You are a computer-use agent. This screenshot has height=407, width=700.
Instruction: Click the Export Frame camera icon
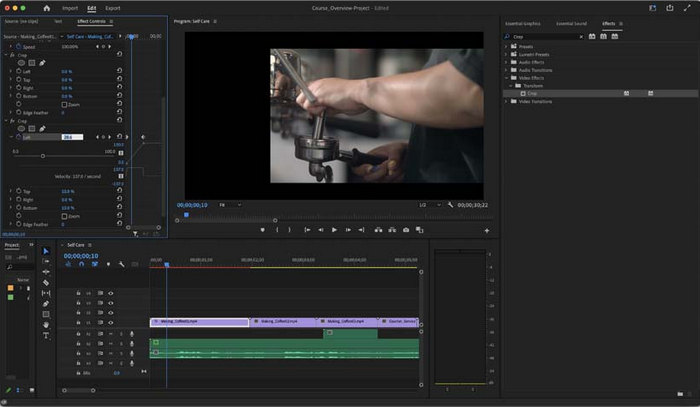406,230
